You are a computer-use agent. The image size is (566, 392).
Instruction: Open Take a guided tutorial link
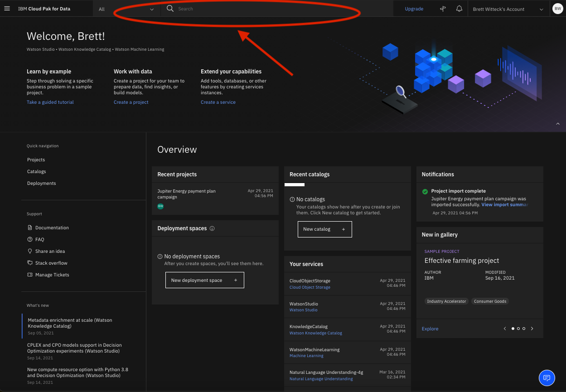pos(50,102)
